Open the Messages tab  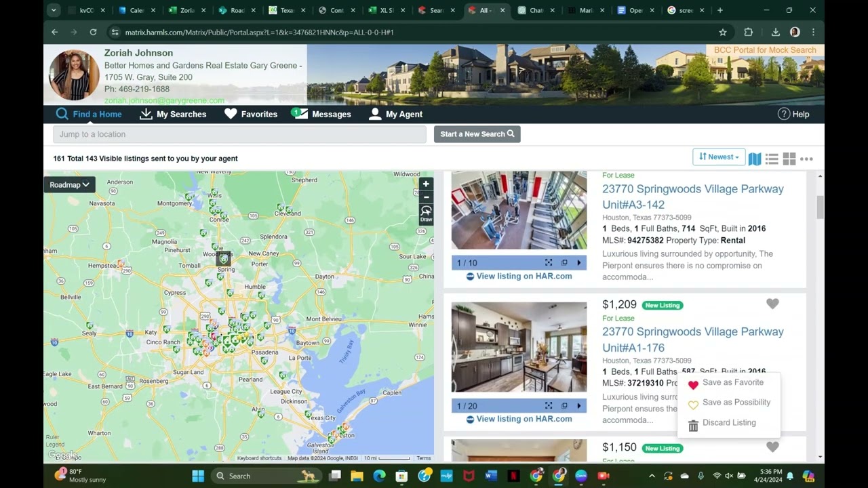tap(321, 114)
